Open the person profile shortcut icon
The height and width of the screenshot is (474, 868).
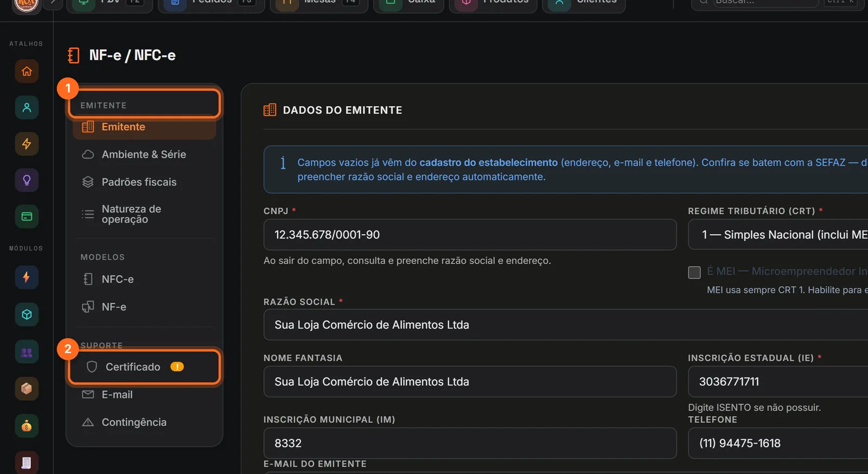[x=27, y=108]
